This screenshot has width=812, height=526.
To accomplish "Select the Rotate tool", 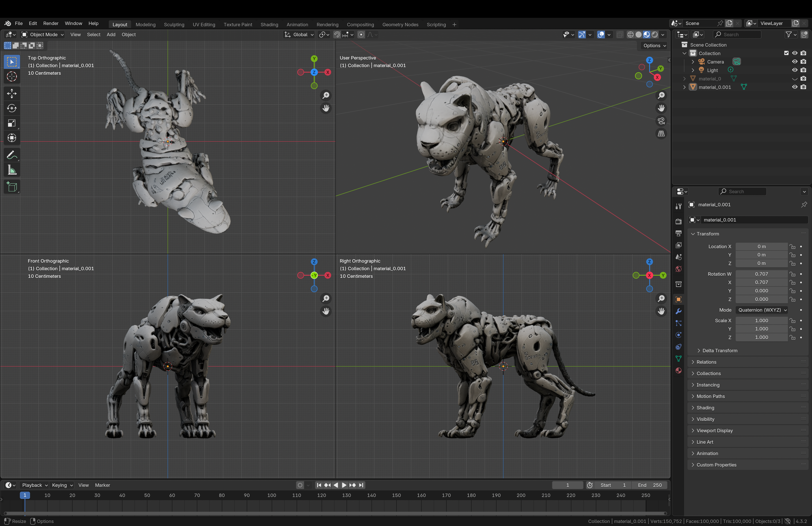I will pyautogui.click(x=12, y=108).
